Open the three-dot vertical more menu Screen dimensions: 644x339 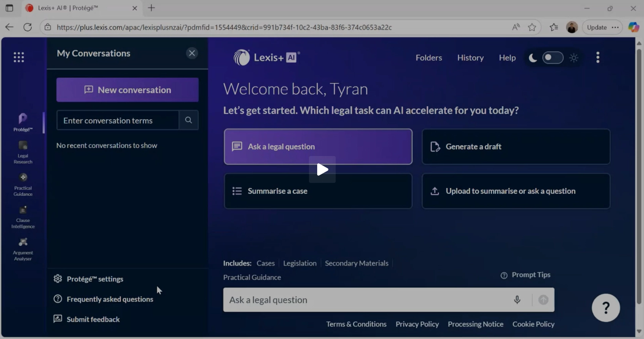598,58
